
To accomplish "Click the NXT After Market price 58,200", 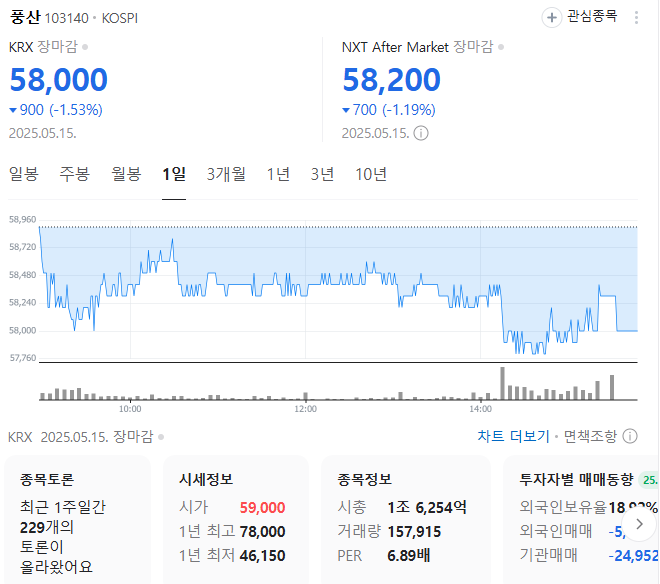I will tap(391, 80).
